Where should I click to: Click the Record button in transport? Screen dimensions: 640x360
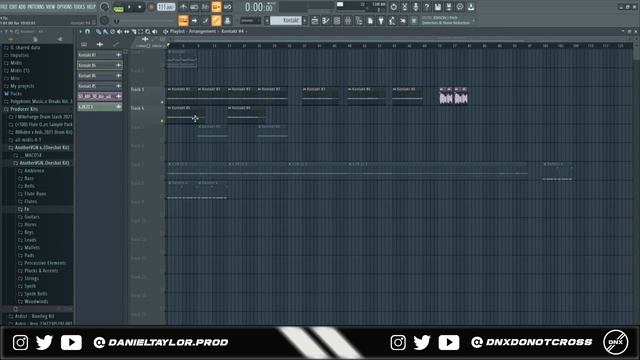tap(151, 7)
